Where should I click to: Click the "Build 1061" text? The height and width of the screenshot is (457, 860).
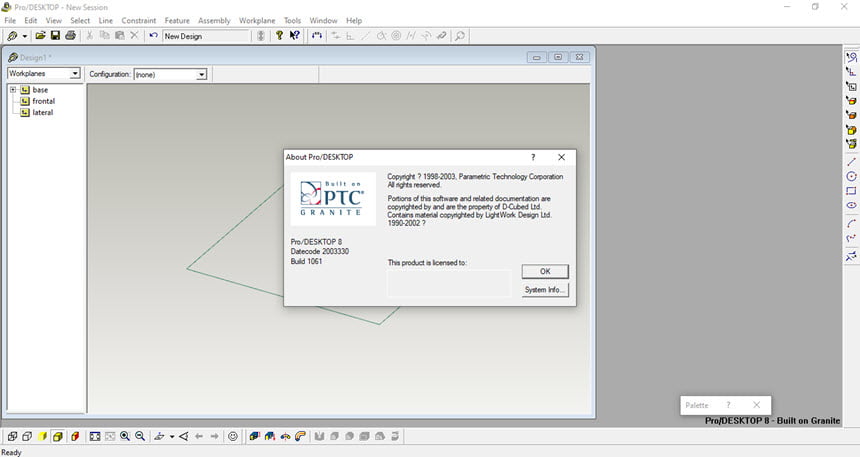click(x=306, y=261)
